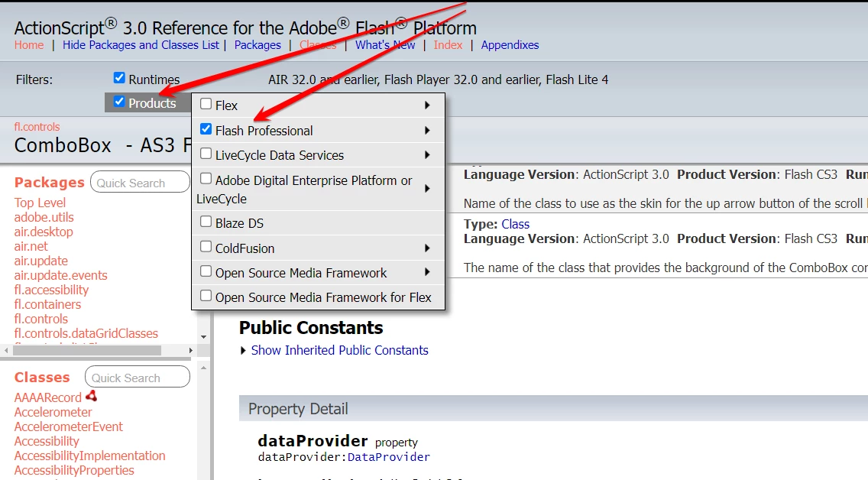Open the Packages navigation link

click(x=257, y=45)
